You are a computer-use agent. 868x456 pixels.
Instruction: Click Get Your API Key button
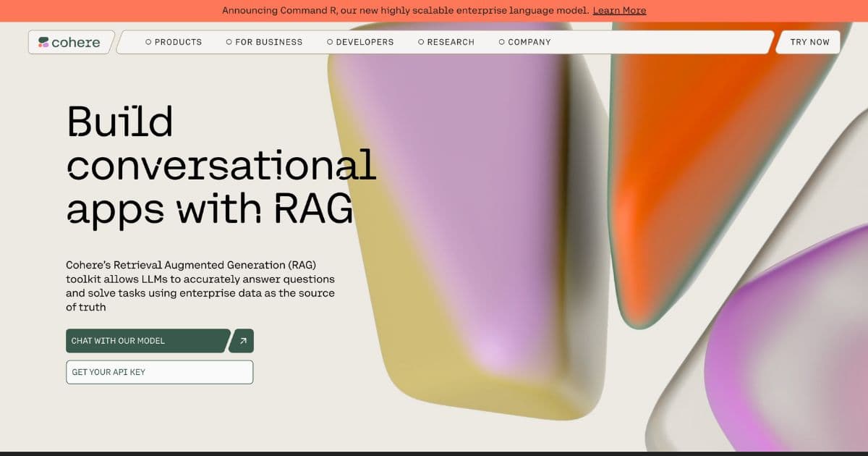[160, 372]
